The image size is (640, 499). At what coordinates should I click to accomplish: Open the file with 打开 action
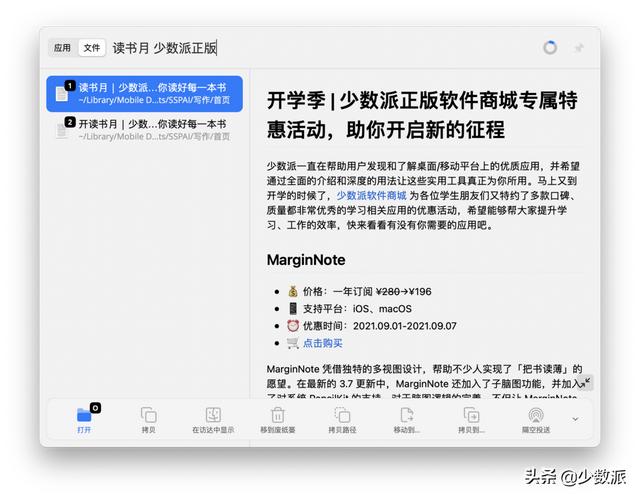coord(84,419)
